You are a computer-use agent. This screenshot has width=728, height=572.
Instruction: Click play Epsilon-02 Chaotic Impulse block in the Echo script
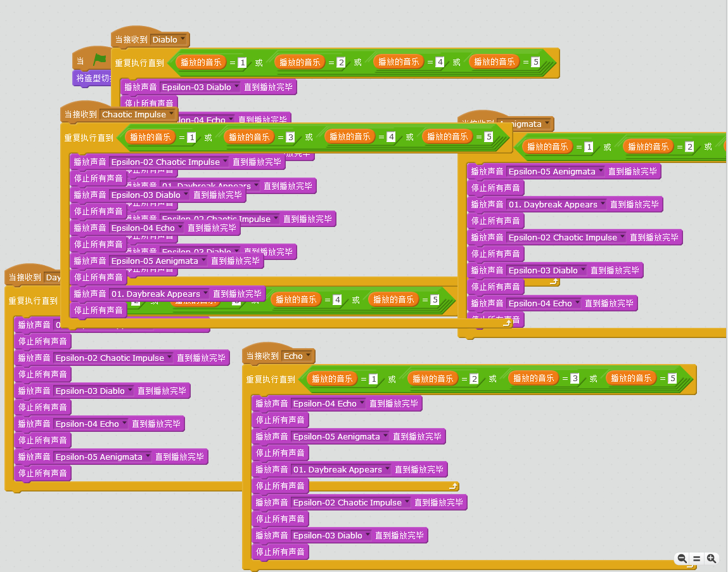tap(359, 502)
